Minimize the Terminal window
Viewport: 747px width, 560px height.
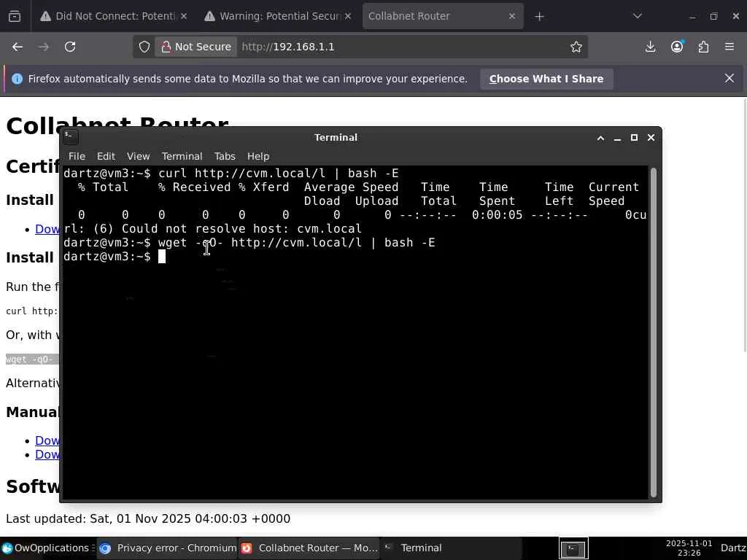[617, 138]
